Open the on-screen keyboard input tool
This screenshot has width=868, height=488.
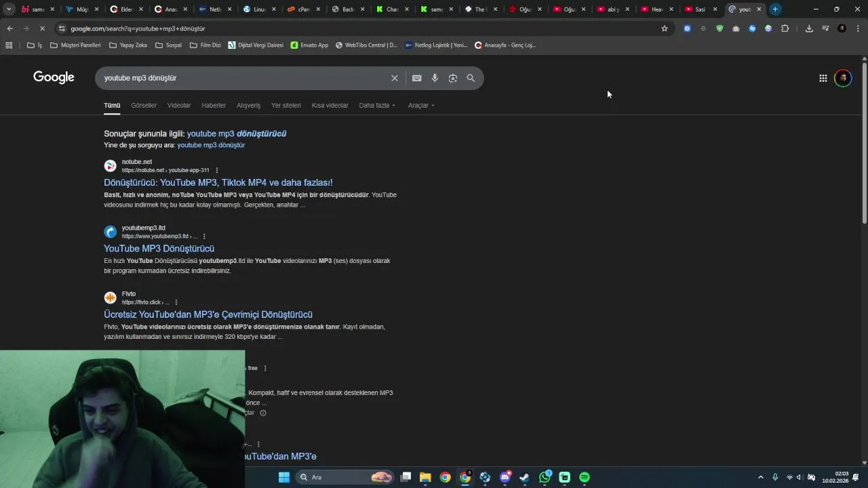point(417,78)
